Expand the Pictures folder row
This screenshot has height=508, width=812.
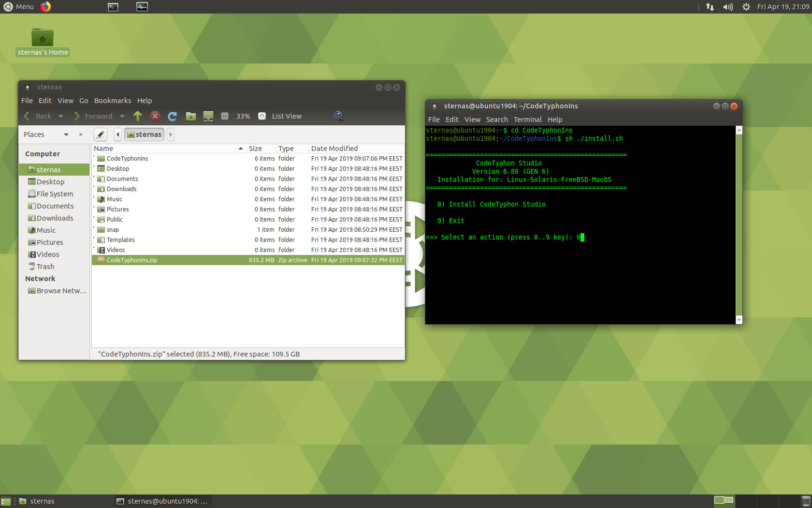pos(94,209)
